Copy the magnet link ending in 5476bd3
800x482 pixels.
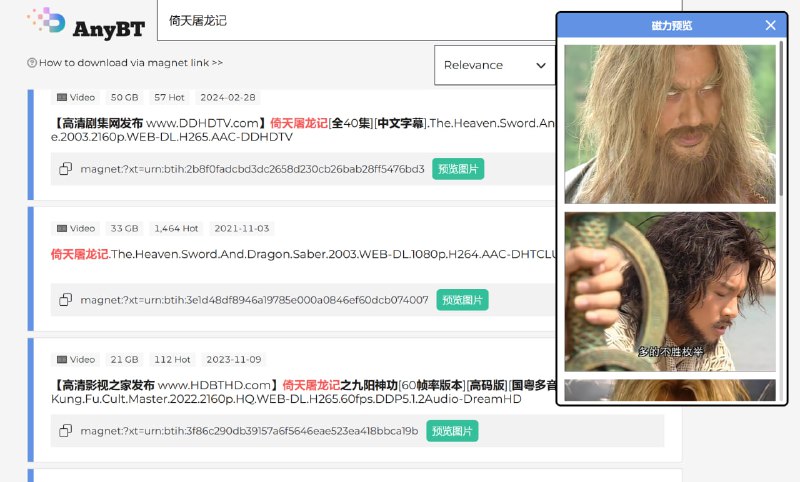(x=65, y=169)
